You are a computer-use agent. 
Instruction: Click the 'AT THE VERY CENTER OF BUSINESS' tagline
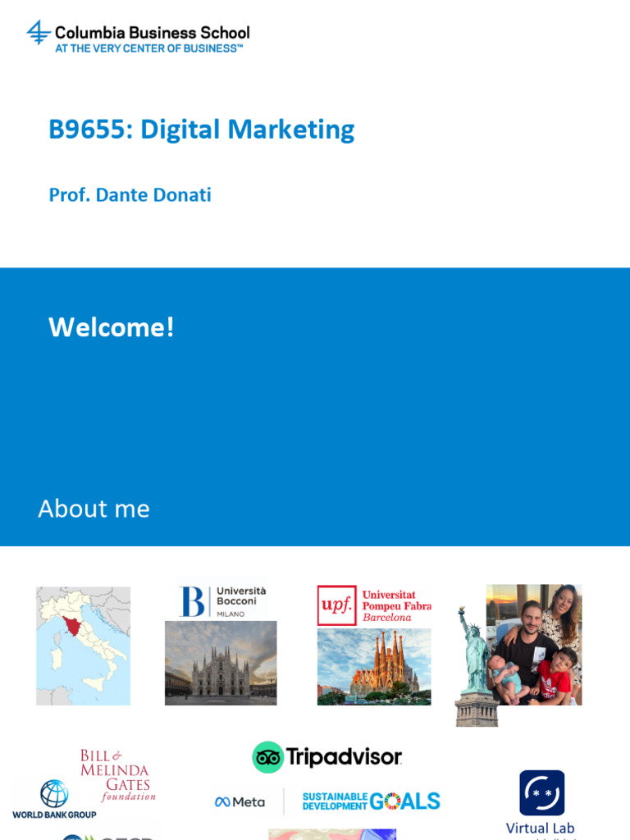tap(149, 48)
